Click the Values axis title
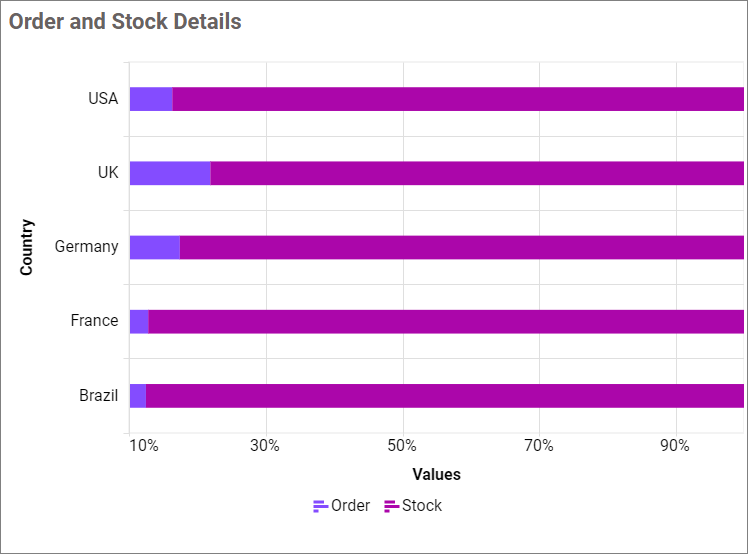This screenshot has height=554, width=748. (x=436, y=474)
